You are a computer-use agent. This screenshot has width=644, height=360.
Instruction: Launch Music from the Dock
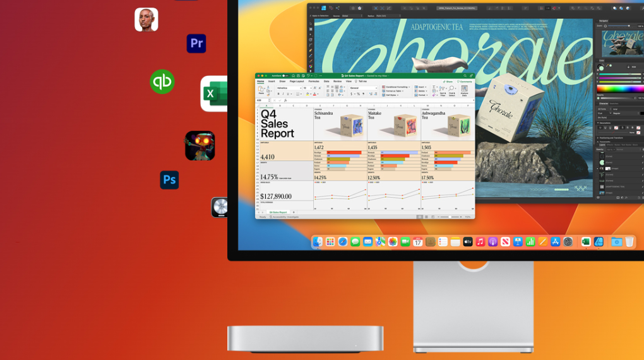coord(480,242)
